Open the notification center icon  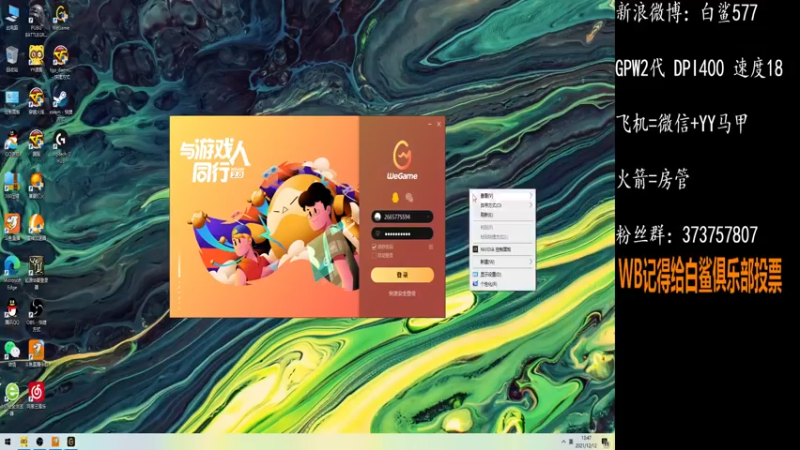point(606,442)
